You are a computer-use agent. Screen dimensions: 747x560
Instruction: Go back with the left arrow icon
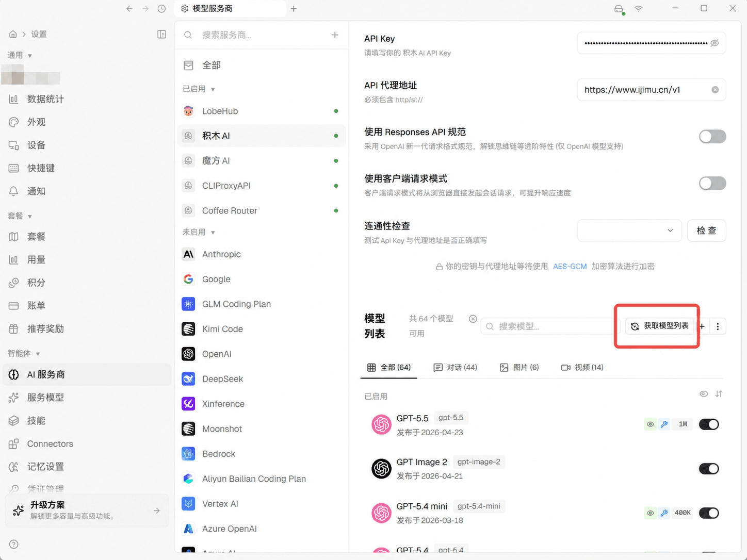tap(129, 9)
